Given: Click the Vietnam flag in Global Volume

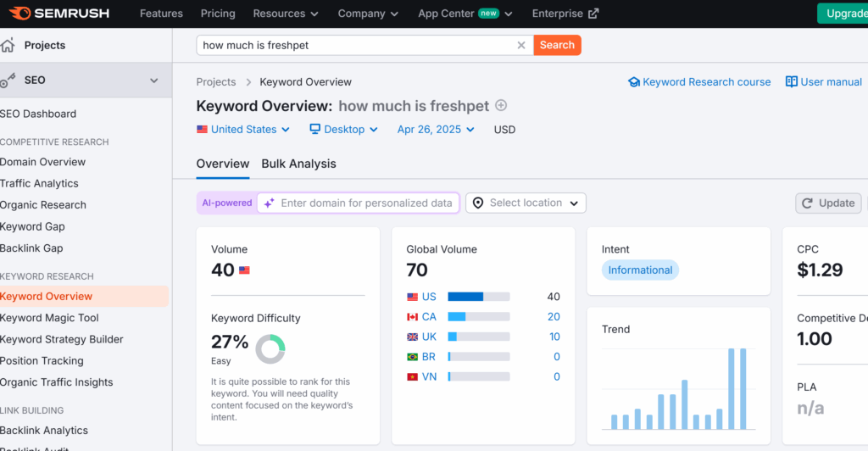Looking at the screenshot, I should click(x=413, y=377).
